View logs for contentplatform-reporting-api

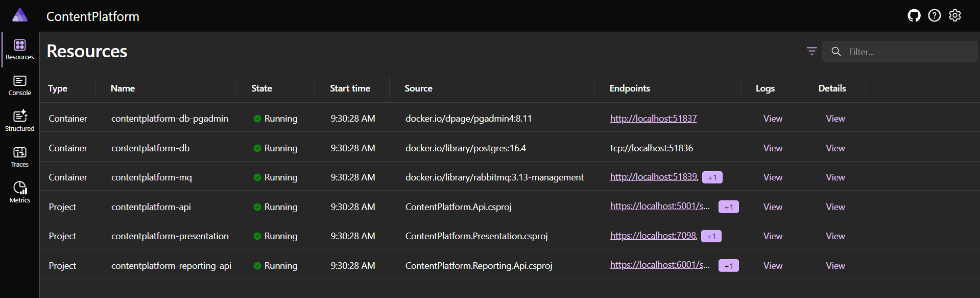click(x=773, y=266)
